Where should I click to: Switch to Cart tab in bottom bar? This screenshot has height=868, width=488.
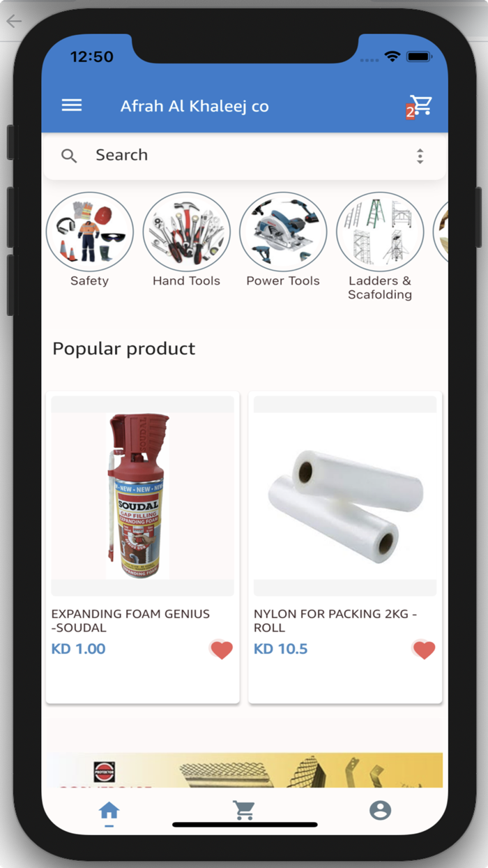[x=244, y=811]
